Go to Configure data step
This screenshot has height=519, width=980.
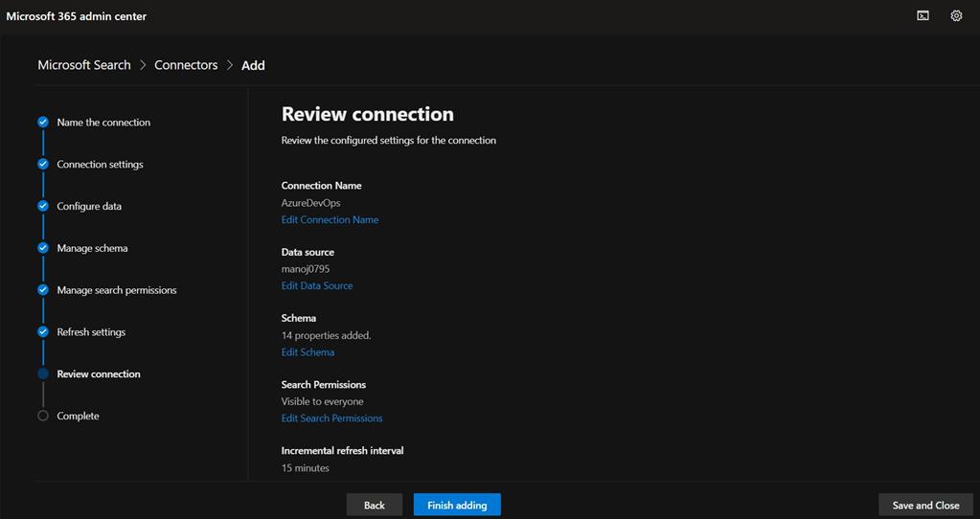tap(89, 206)
